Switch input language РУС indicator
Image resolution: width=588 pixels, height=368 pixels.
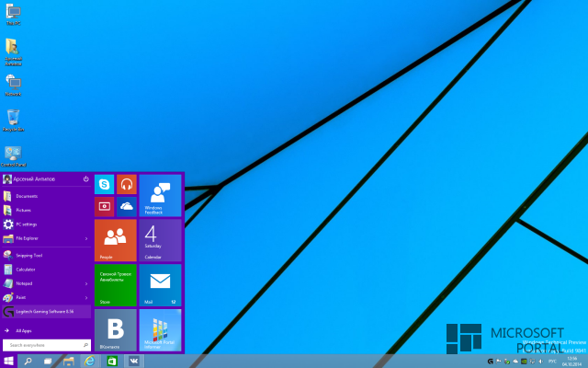click(x=552, y=362)
